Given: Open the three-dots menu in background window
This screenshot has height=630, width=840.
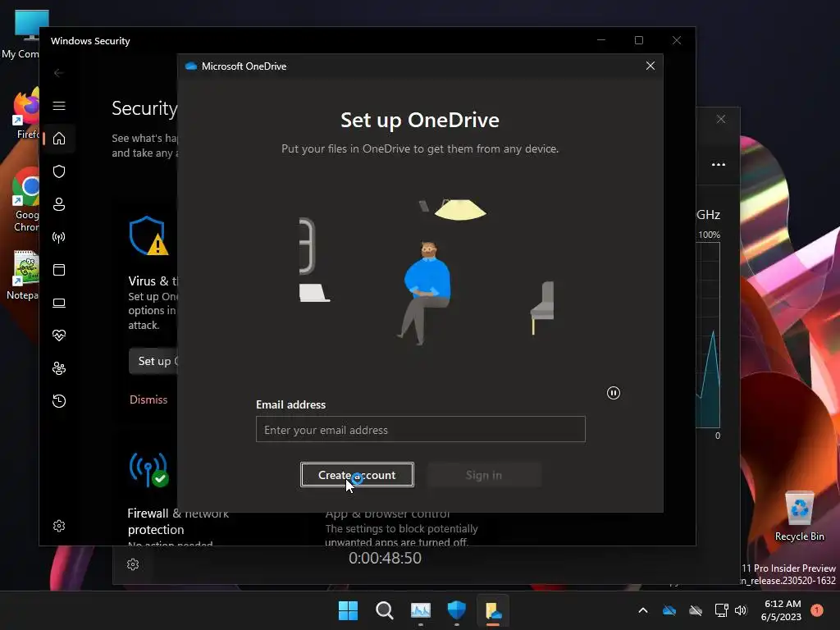Looking at the screenshot, I should (719, 164).
